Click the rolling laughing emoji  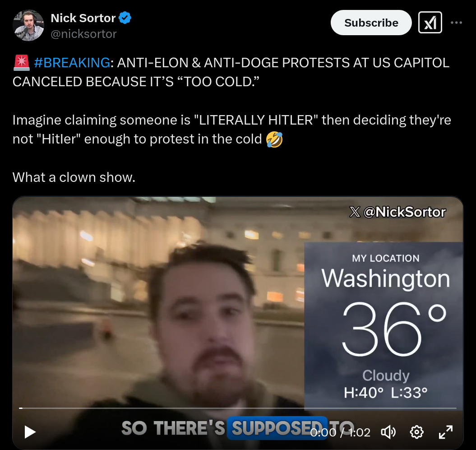(x=274, y=139)
